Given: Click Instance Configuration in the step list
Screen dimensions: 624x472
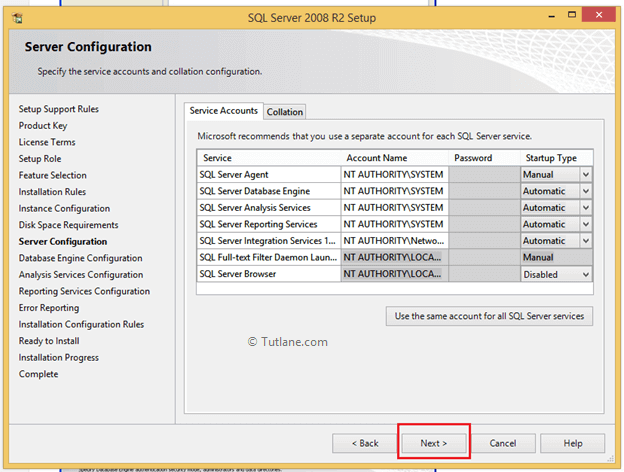Looking at the screenshot, I should [x=64, y=209].
